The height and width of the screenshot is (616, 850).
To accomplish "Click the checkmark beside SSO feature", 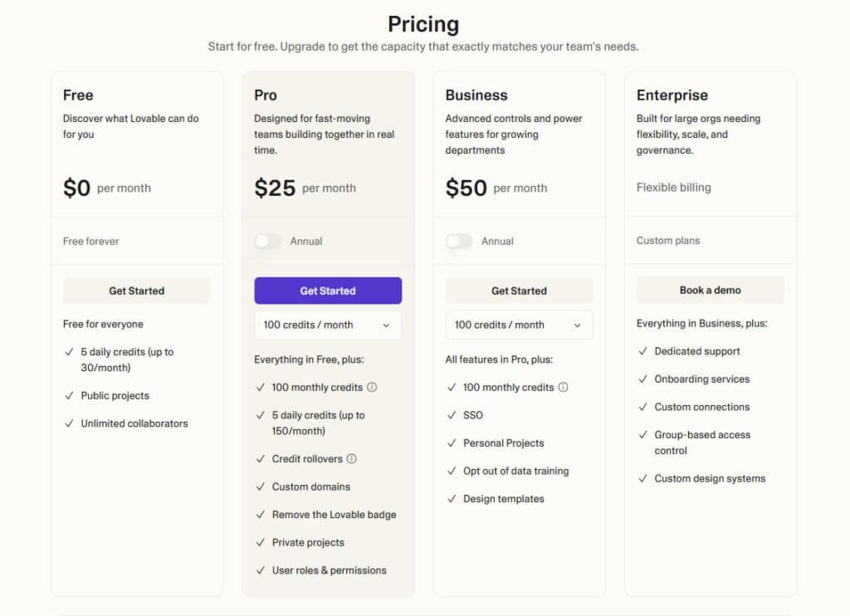I will click(x=452, y=415).
